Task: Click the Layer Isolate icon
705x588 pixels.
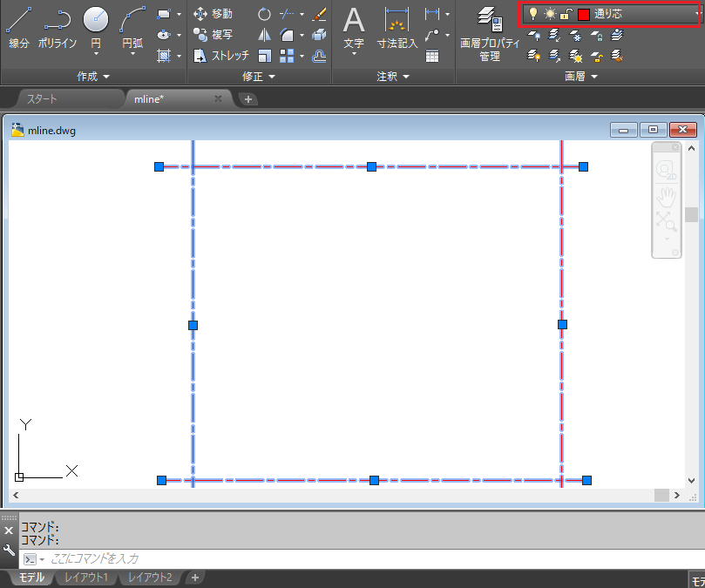Action: (554, 35)
